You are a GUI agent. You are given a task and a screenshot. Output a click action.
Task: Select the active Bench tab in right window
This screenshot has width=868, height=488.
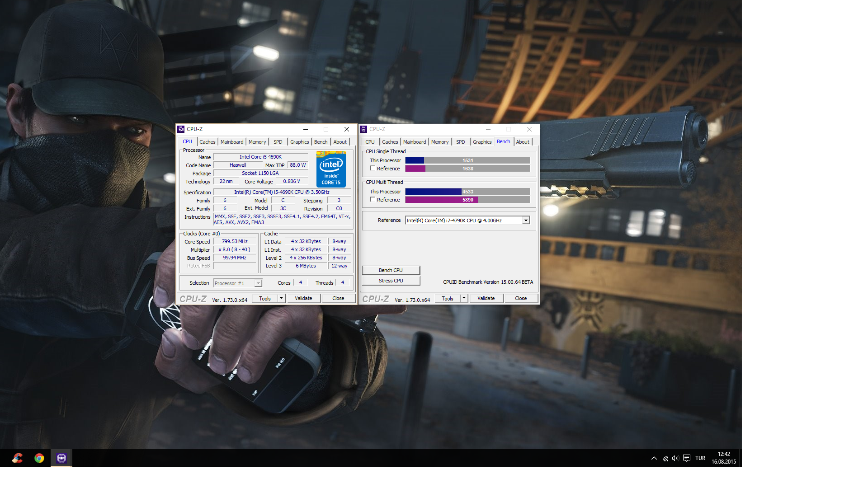click(504, 141)
